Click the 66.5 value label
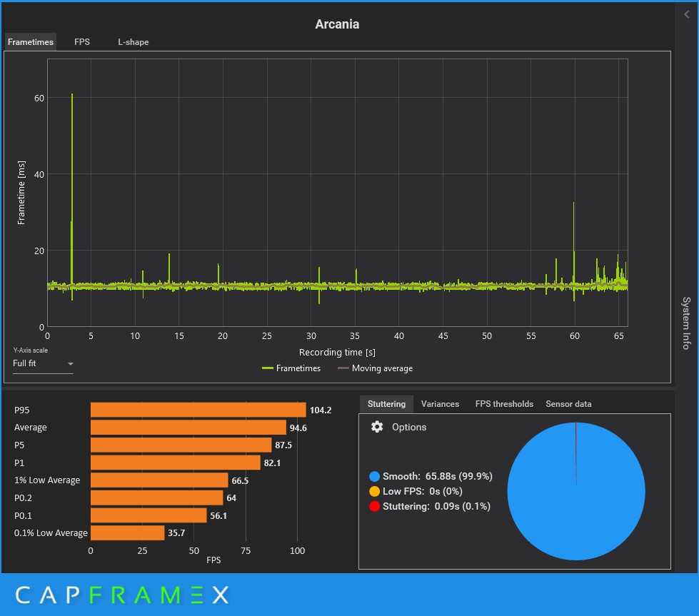 241,480
